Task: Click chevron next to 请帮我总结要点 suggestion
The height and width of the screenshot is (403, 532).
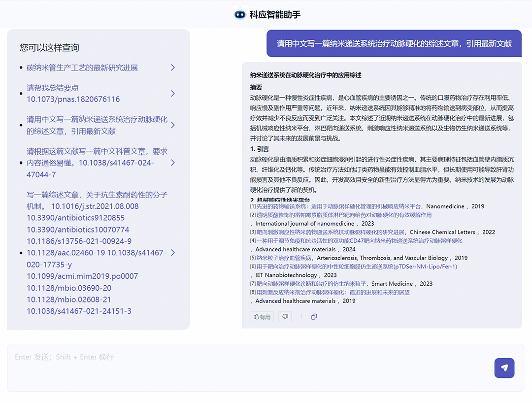Action: coord(172,94)
